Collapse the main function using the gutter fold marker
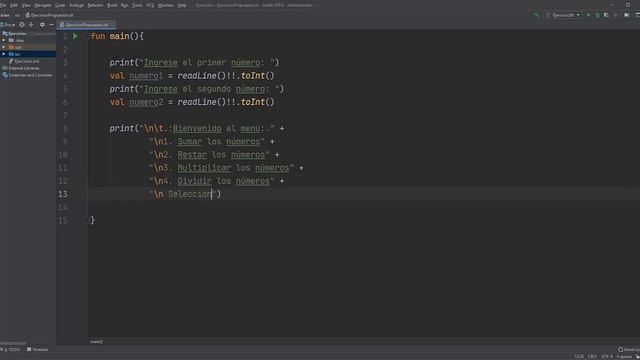Screen dimensions: 640x360 (86, 36)
